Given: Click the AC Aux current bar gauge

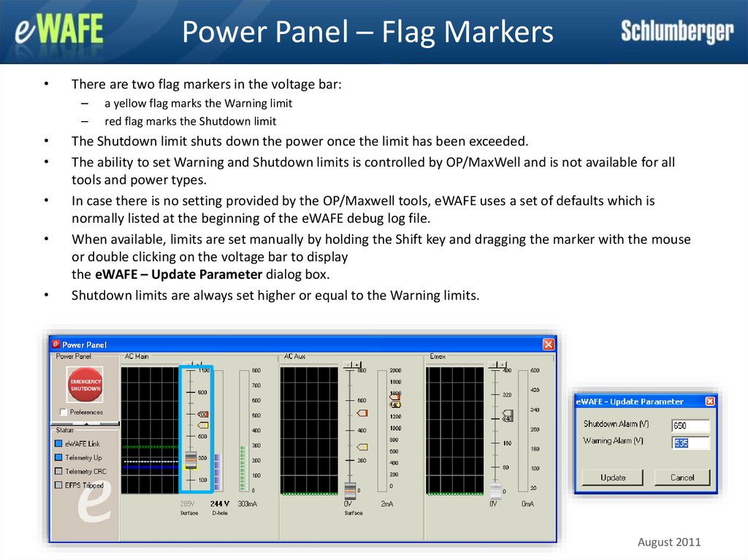Looking at the screenshot, I should click(x=382, y=431).
